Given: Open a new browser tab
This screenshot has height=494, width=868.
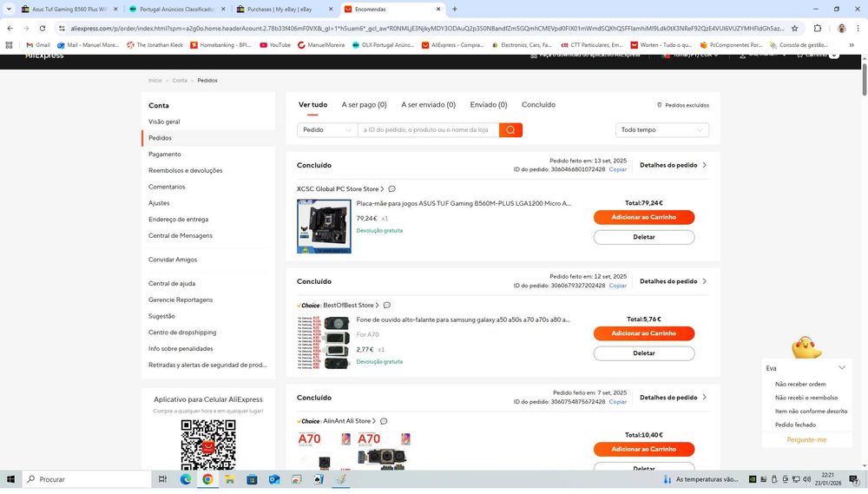Looking at the screenshot, I should point(455,9).
